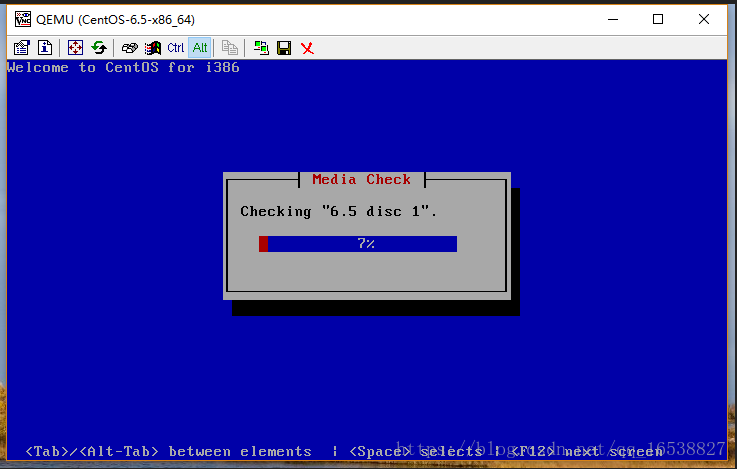Viewport: 737px width, 469px height.
Task: Click the "Media Check" dialog title
Action: tap(361, 180)
